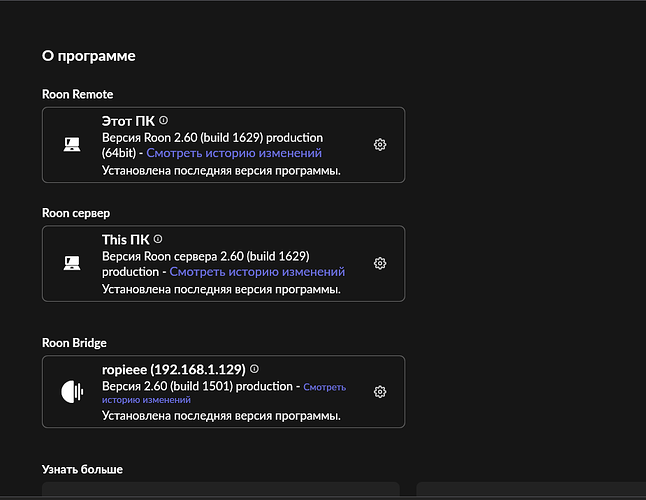
Task: Click the 'Roon Remote' section label
Action: [x=77, y=94]
